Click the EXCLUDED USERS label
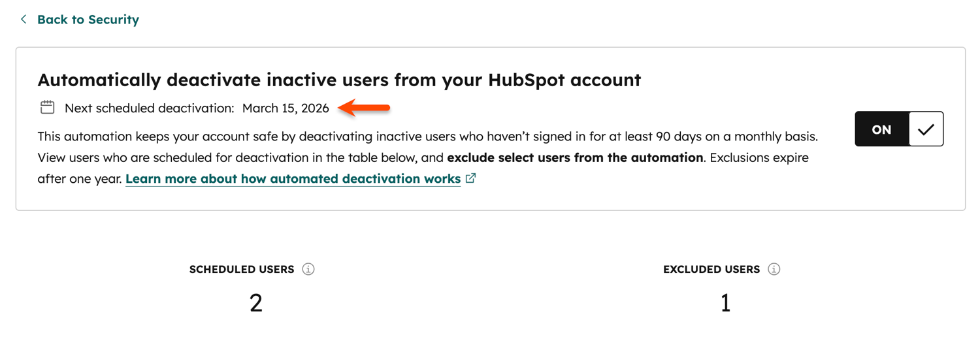Viewport: 980px width, 337px height. [x=711, y=270]
